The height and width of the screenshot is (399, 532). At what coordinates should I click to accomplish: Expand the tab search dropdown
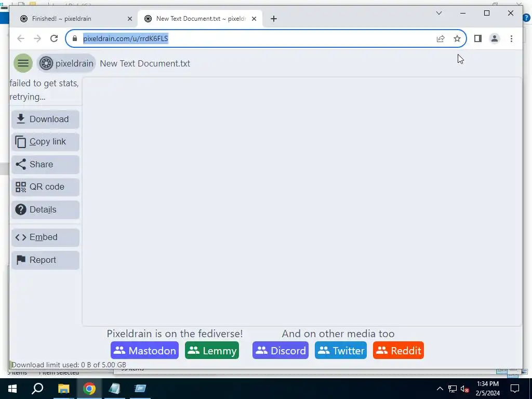click(x=439, y=13)
